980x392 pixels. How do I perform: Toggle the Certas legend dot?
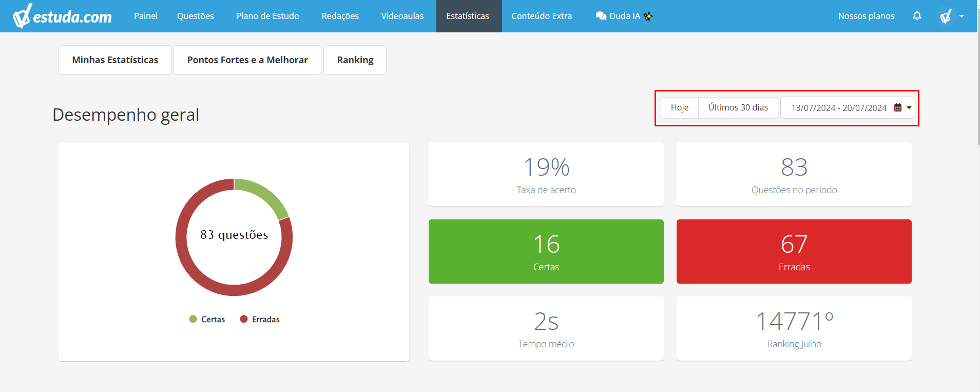193,319
